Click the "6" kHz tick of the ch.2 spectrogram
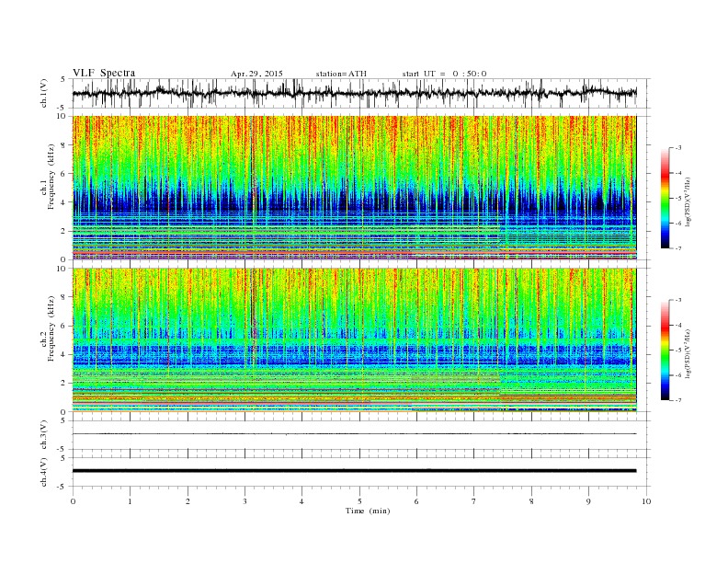Viewport: 728px width, 563px height. 64,326
